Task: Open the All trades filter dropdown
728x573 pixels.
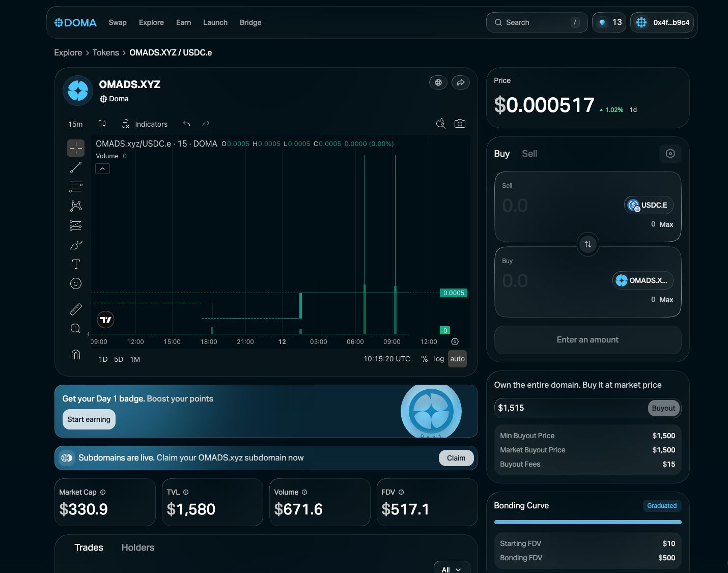Action: point(452,569)
